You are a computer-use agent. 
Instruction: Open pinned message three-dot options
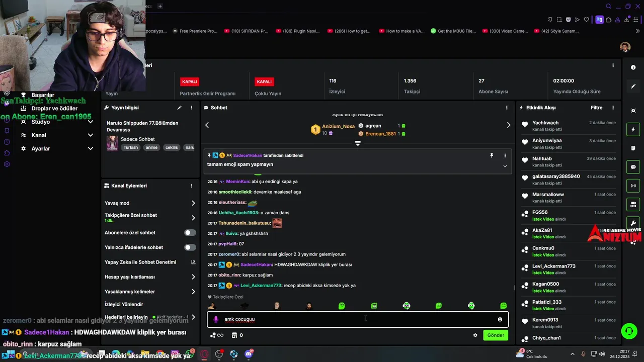pyautogui.click(x=505, y=156)
